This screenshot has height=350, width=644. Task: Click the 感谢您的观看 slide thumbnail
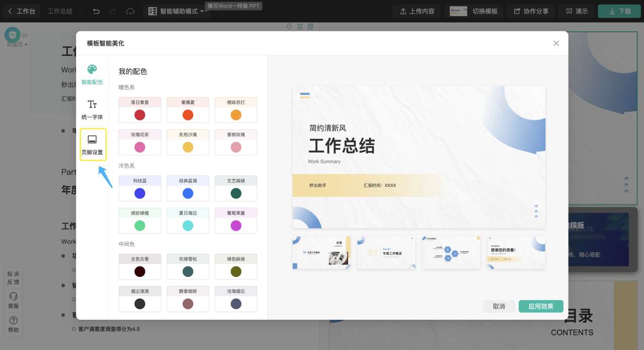516,253
